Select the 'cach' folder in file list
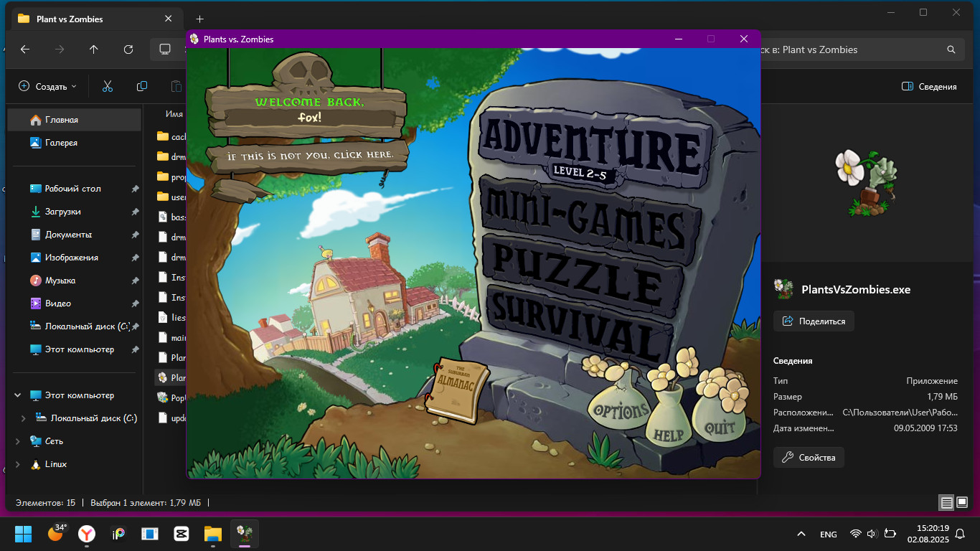This screenshot has width=980, height=551. point(171,136)
